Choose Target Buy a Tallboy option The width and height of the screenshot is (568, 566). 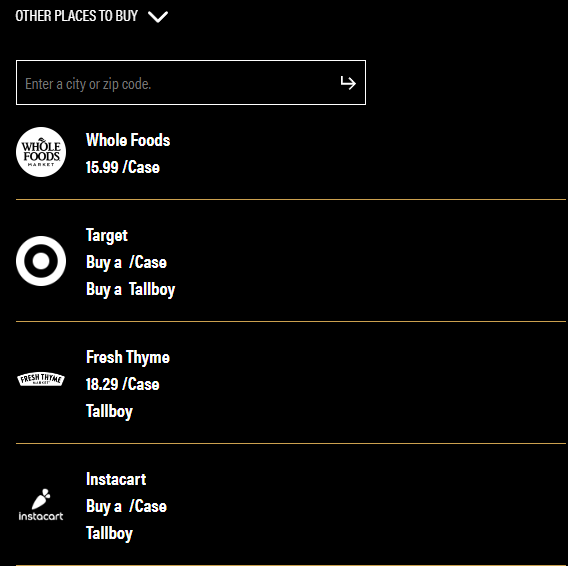(x=130, y=290)
